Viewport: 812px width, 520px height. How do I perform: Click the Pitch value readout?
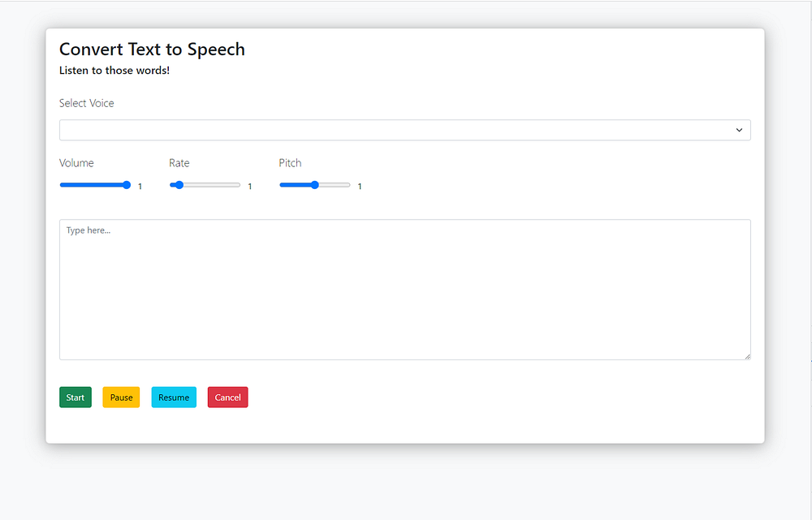[x=360, y=187]
